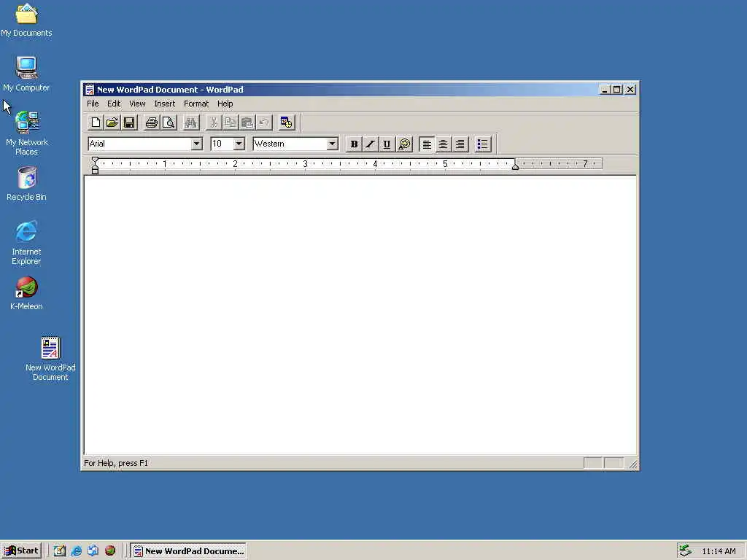Viewport: 747px width, 560px height.
Task: Click inside the font size field
Action: (x=222, y=144)
